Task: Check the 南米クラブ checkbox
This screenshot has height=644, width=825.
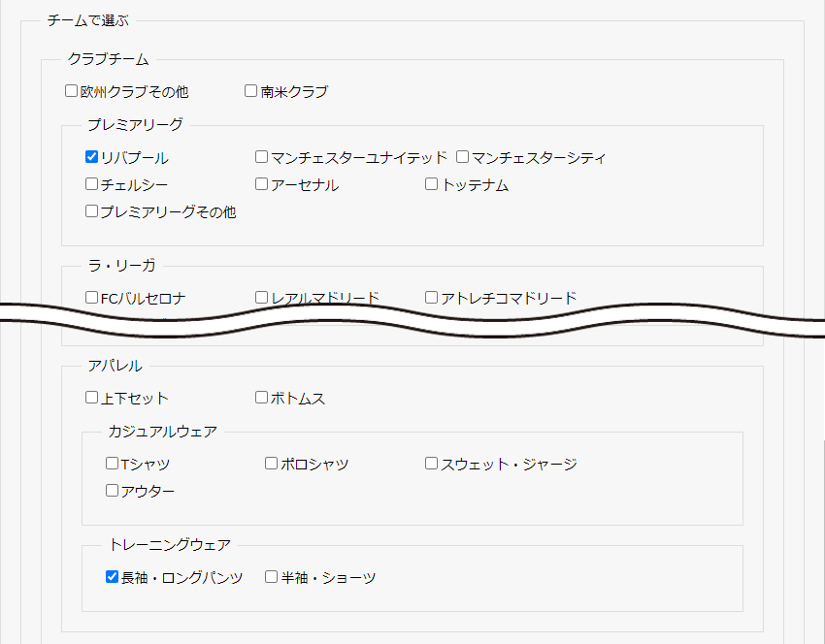Action: coord(251,91)
